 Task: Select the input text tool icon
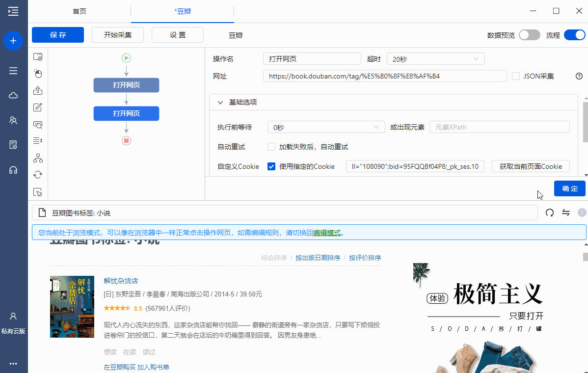38,107
